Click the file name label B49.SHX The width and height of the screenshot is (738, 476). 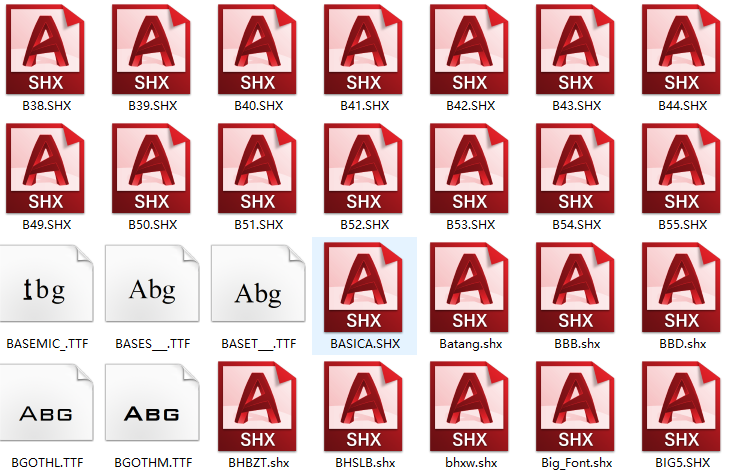pyautogui.click(x=47, y=225)
